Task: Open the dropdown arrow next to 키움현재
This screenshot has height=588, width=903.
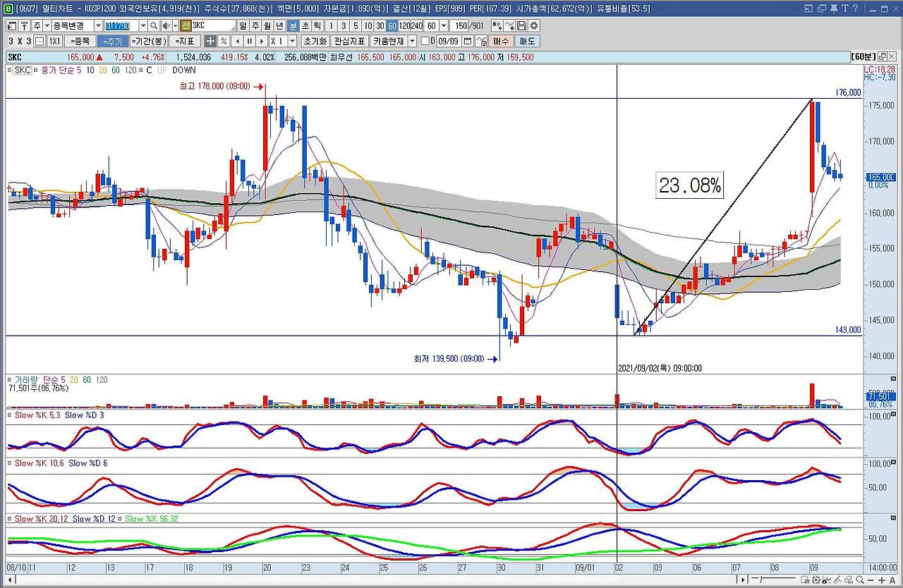Action: pyautogui.click(x=413, y=41)
